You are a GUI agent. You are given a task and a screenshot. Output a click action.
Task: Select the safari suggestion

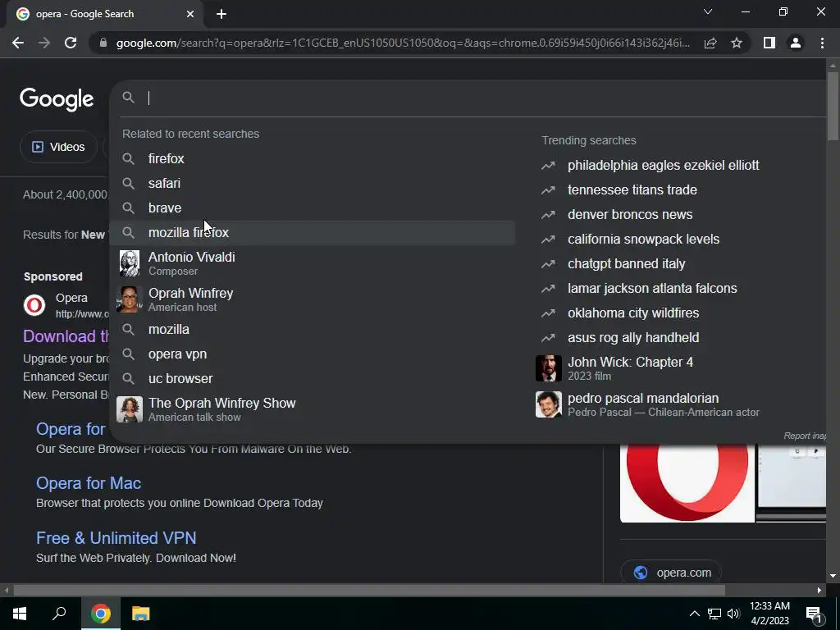[x=313, y=183]
